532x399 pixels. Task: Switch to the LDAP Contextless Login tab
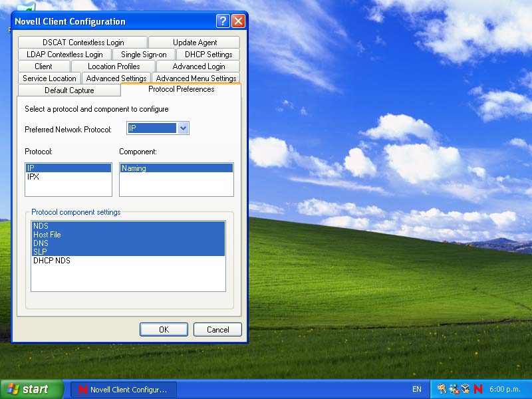(x=65, y=55)
